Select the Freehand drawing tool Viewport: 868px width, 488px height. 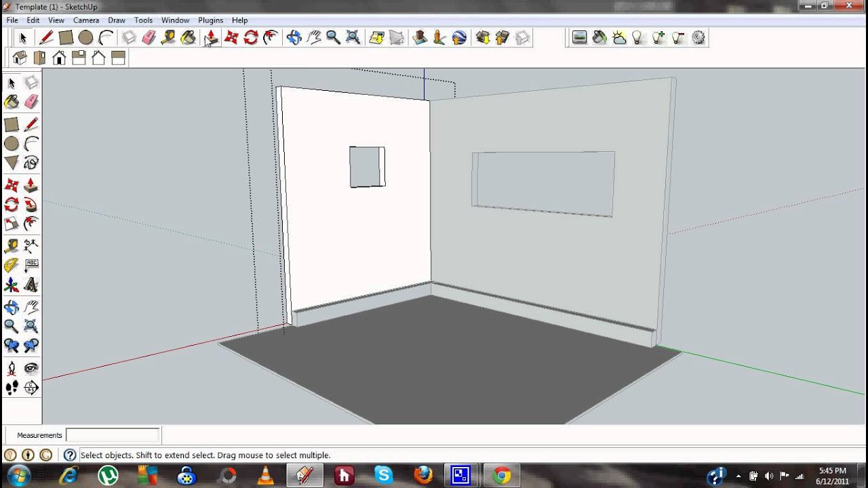(31, 163)
